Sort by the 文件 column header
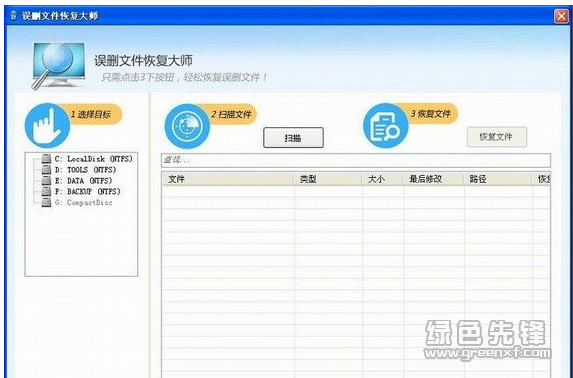 [228, 179]
